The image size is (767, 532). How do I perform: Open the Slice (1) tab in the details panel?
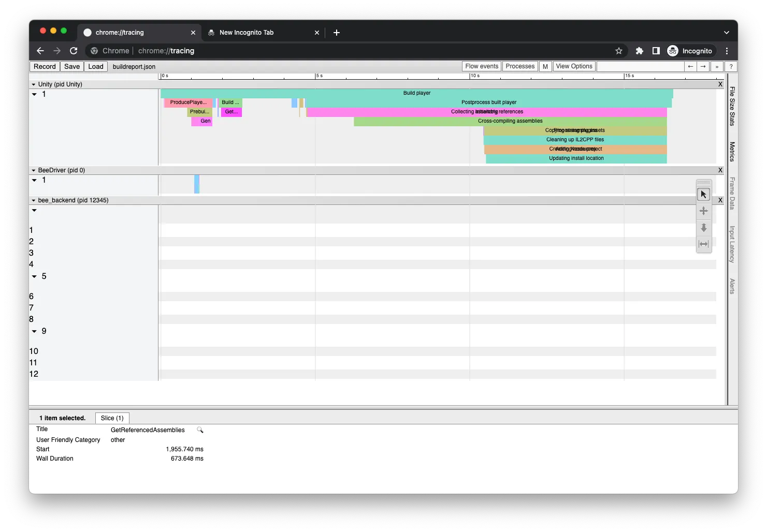pyautogui.click(x=112, y=418)
